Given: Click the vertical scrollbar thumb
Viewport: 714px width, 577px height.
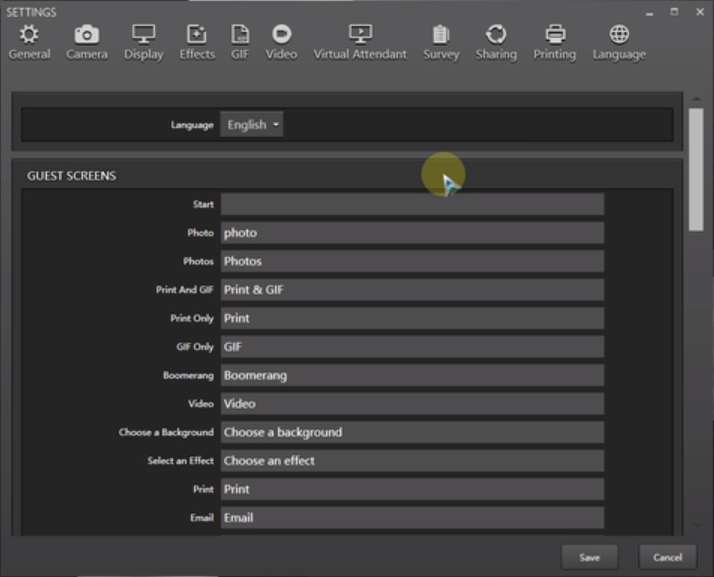Looking at the screenshot, I should tap(696, 168).
